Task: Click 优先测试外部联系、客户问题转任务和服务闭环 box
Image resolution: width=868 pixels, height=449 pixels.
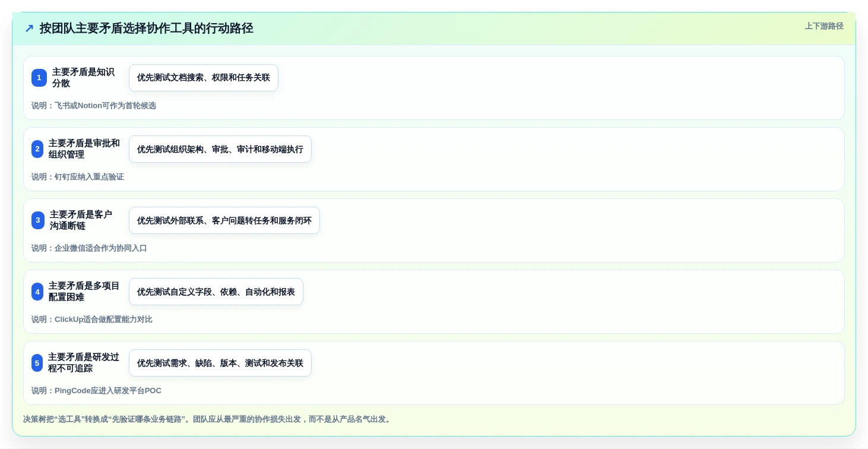Action: (x=224, y=220)
